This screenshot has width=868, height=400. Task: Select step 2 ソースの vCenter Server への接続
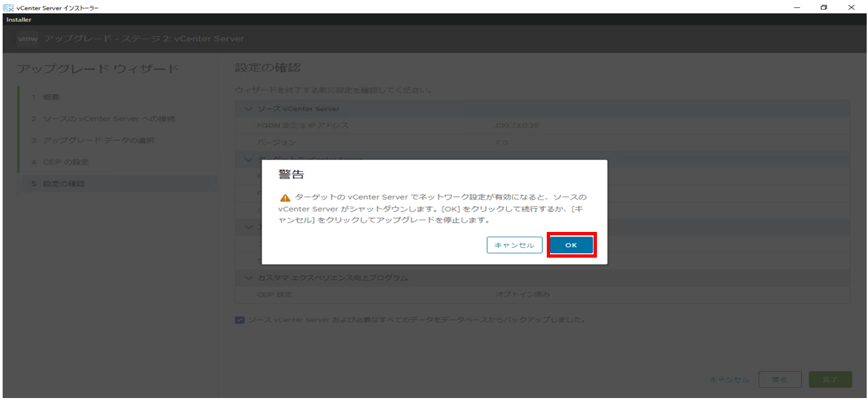point(103,119)
